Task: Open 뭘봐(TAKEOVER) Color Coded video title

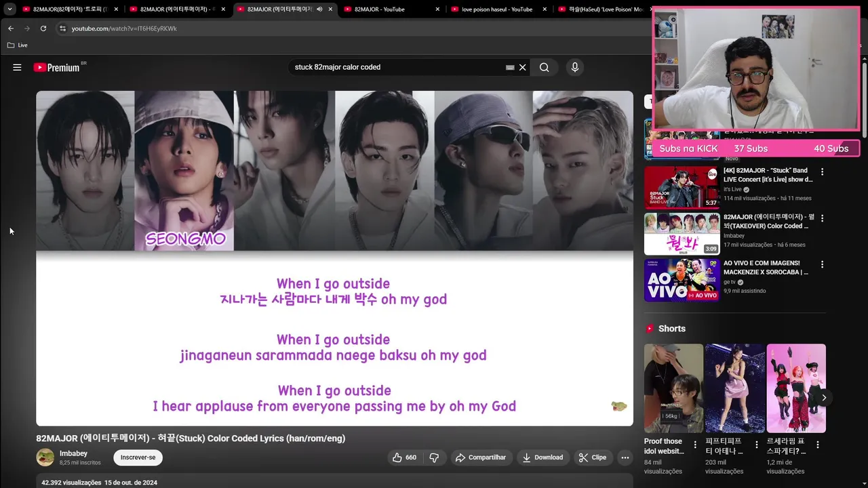Action: (768, 221)
